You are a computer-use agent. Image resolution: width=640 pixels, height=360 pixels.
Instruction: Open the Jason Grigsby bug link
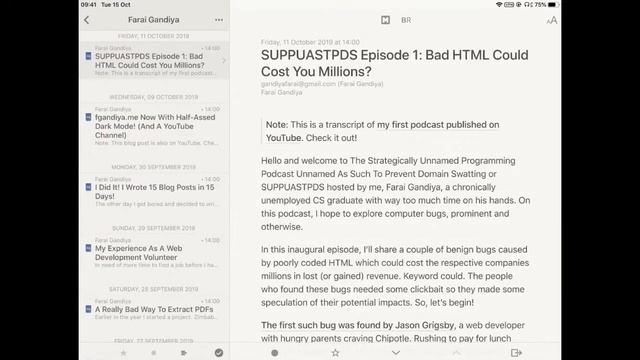[x=357, y=325]
